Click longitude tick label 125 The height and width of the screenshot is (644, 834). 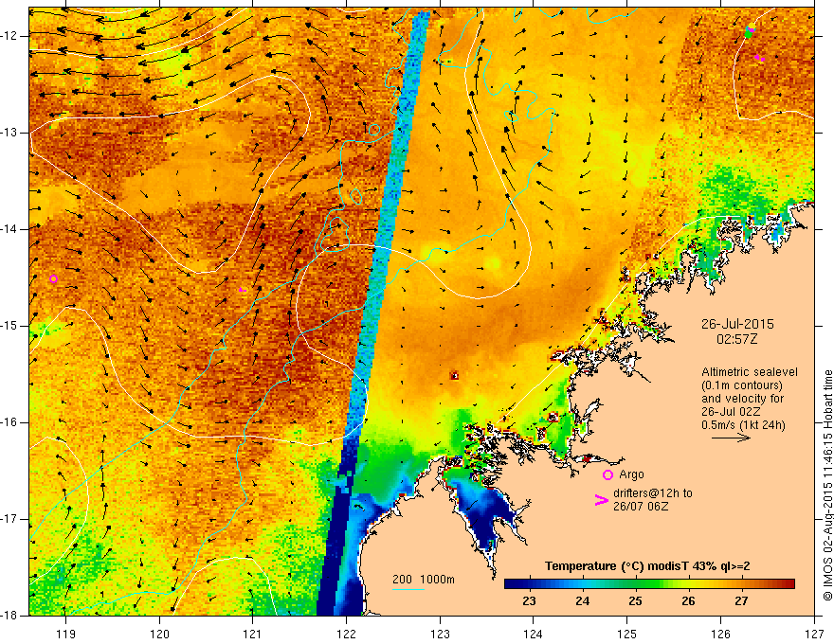point(627,635)
